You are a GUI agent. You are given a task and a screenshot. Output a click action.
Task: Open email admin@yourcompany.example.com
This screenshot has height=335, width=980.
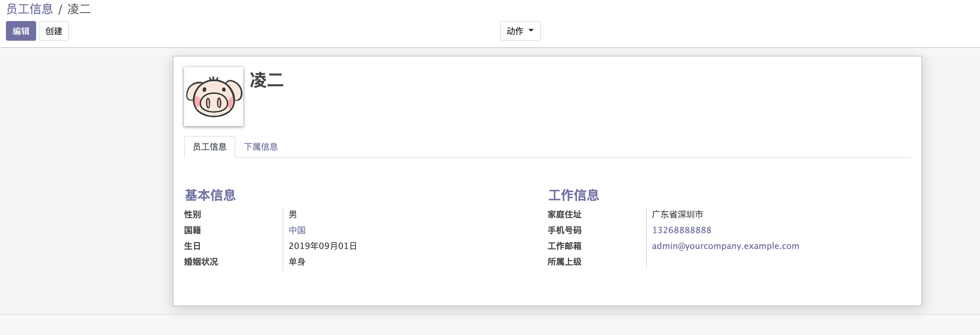point(726,246)
